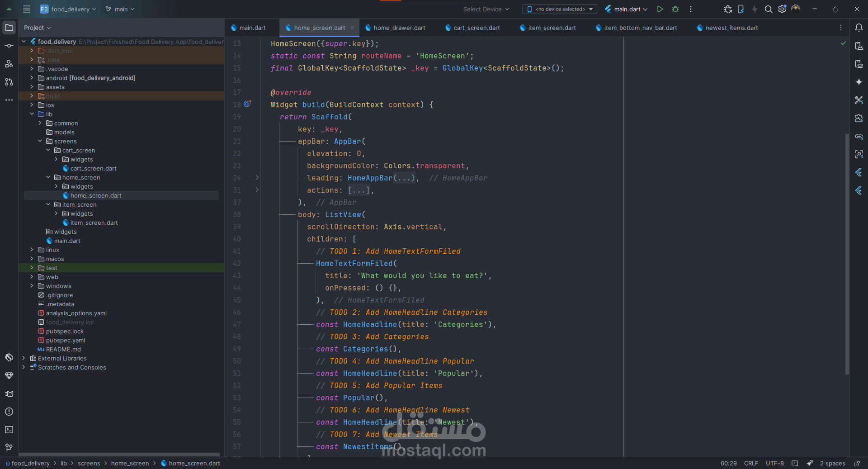The width and height of the screenshot is (868, 469).
Task: Collapse the cart_screen folder
Action: (x=48, y=150)
